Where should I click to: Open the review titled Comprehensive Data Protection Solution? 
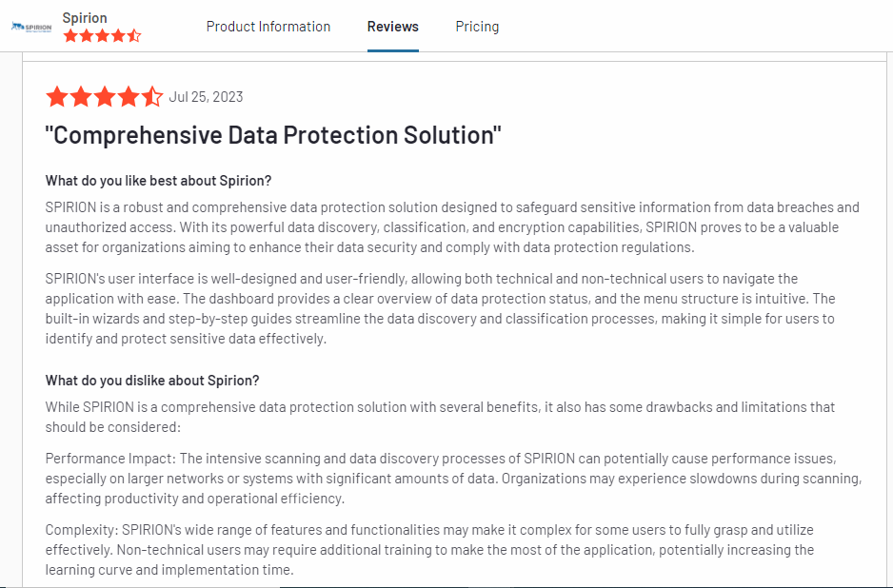pos(274,134)
